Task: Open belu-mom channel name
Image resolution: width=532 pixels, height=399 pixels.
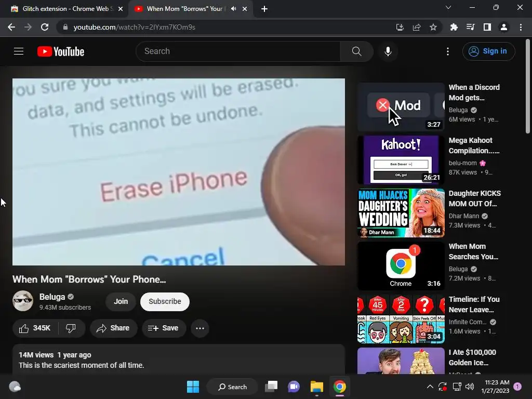Action: point(463,163)
